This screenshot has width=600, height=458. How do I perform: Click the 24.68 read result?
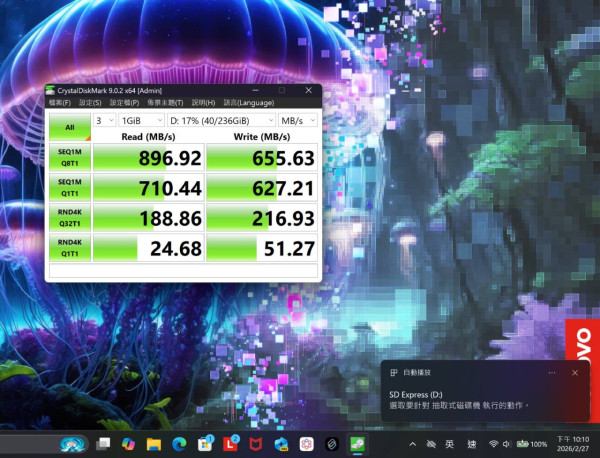pos(148,248)
